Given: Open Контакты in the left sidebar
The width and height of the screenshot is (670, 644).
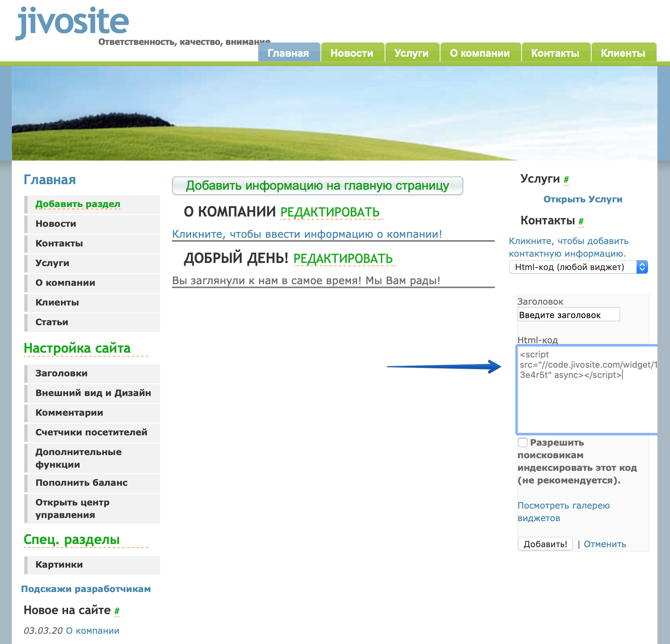Looking at the screenshot, I should [93, 243].
